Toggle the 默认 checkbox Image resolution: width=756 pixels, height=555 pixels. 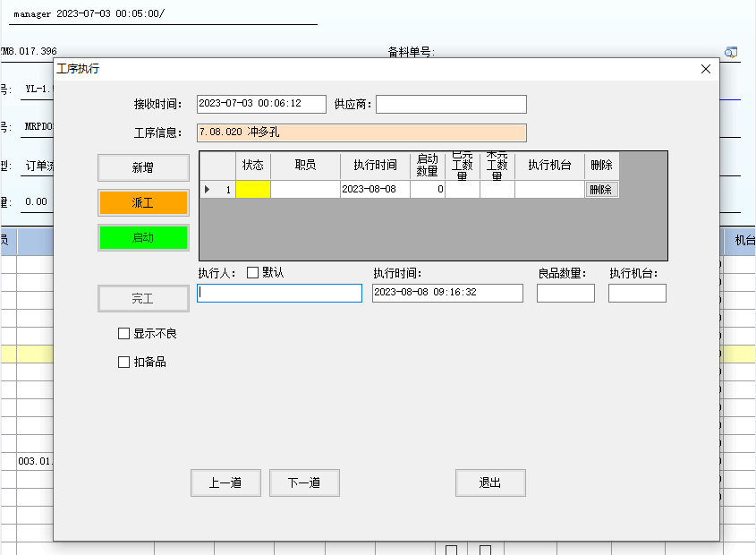tap(252, 273)
